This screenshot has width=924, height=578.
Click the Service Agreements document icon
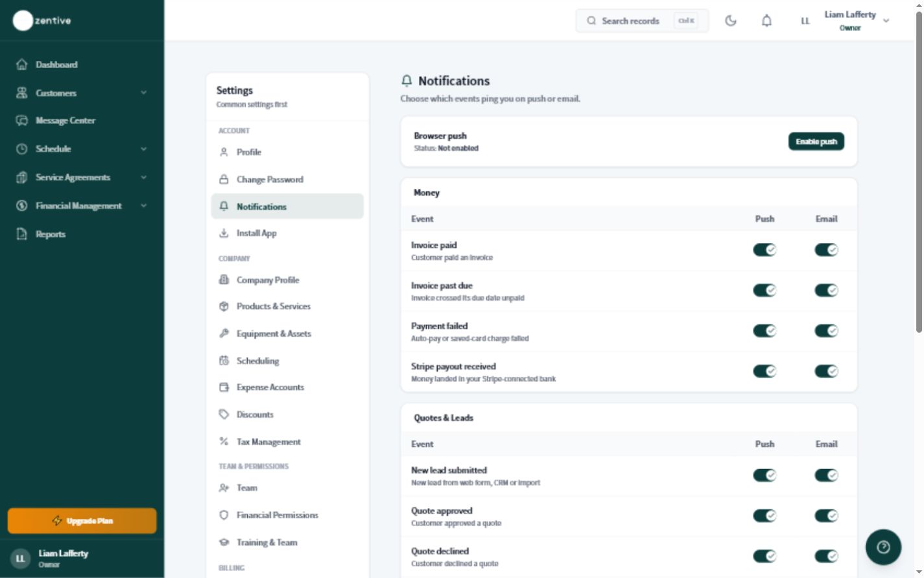click(x=22, y=177)
